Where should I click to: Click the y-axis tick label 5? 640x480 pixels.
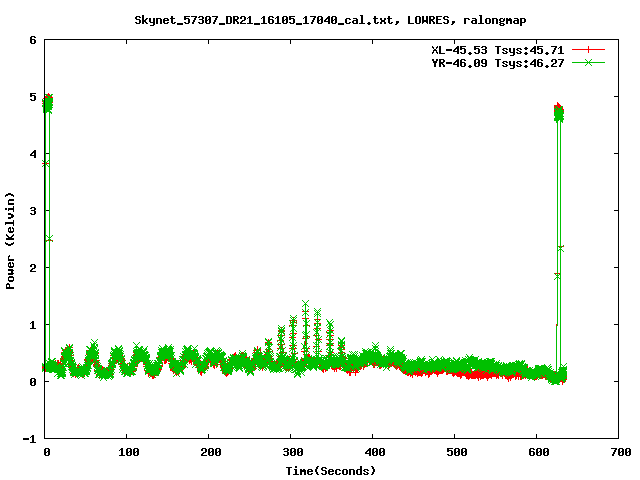click(x=33, y=97)
